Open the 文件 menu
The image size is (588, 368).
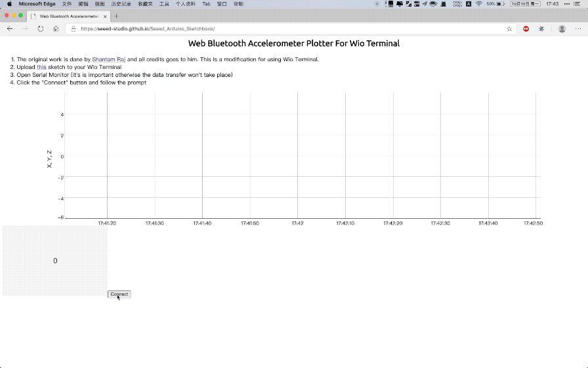pos(67,4)
